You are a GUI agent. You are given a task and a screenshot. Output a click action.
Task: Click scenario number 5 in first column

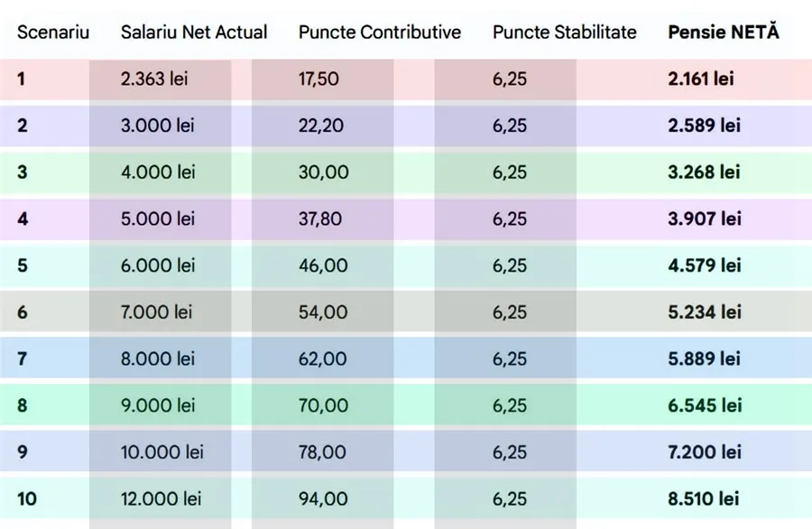coord(23,265)
